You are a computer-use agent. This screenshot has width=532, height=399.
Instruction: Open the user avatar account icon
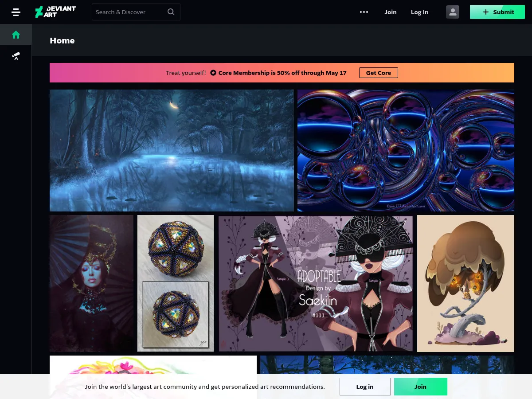(453, 12)
